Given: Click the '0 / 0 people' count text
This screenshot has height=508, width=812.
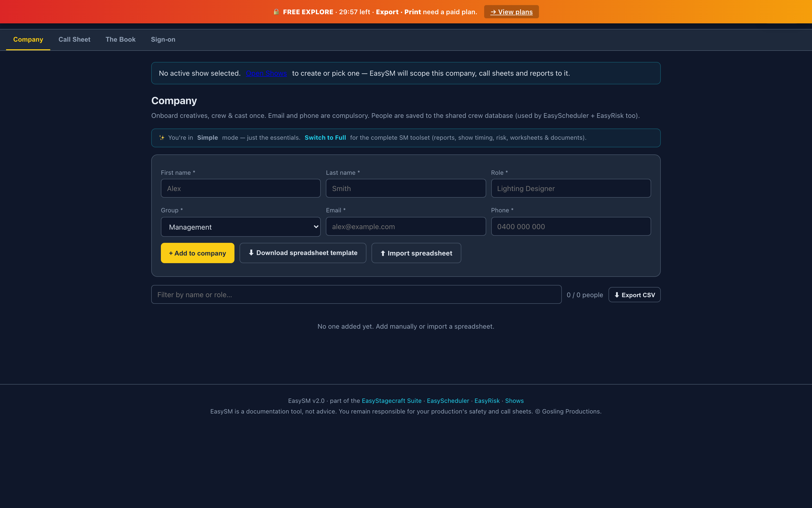Looking at the screenshot, I should [x=585, y=295].
